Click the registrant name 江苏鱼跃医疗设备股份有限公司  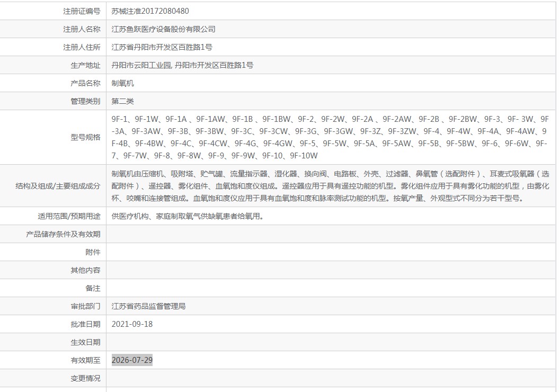pyautogui.click(x=164, y=29)
